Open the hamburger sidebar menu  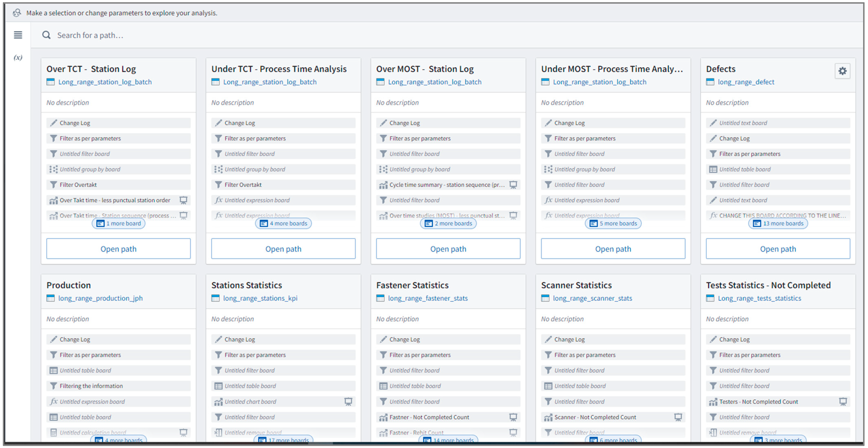pos(18,35)
